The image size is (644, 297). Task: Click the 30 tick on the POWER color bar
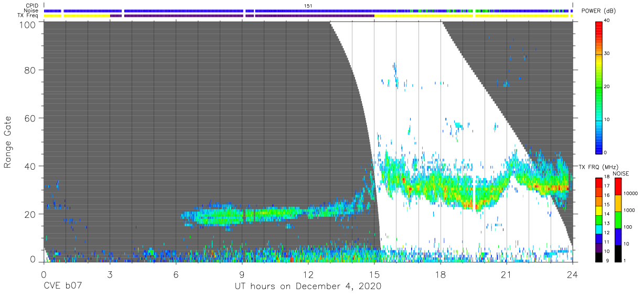(607, 53)
